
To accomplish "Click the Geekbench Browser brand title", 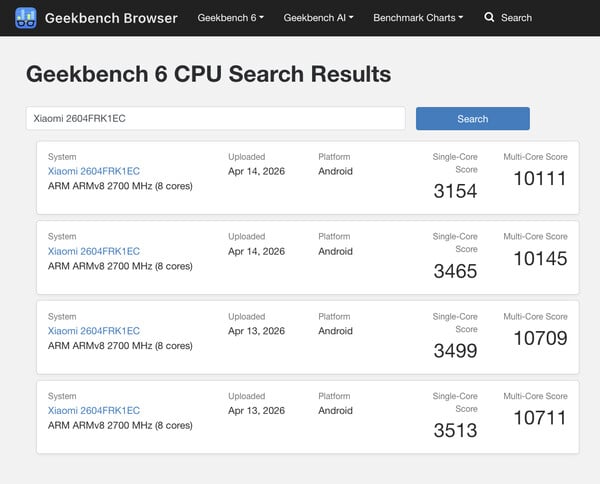I will tap(110, 18).
